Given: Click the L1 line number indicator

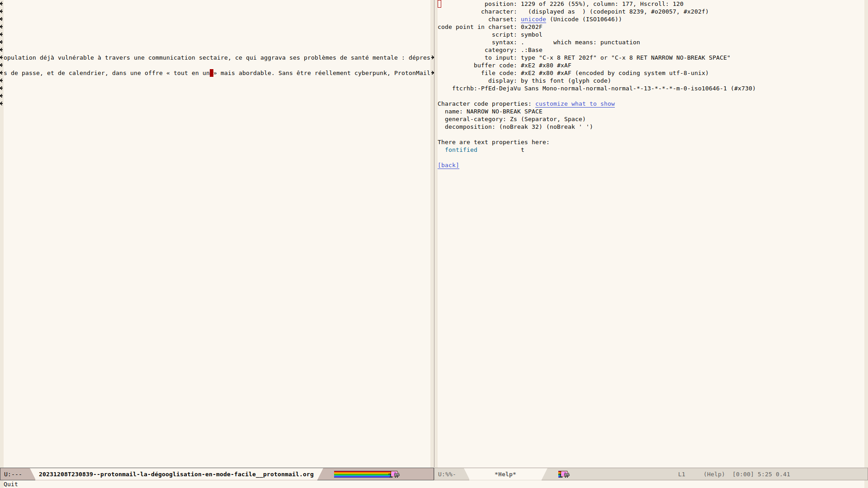Looking at the screenshot, I should (682, 474).
